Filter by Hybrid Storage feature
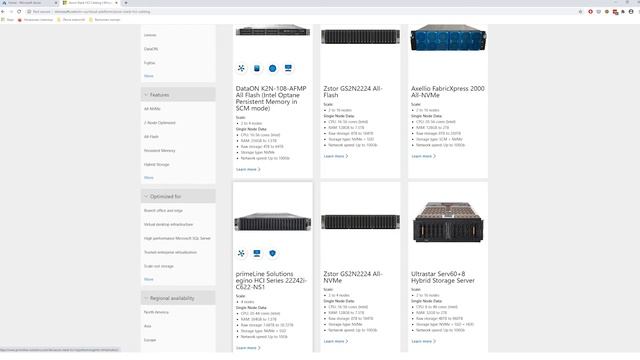This screenshot has width=640, height=360. (x=156, y=164)
